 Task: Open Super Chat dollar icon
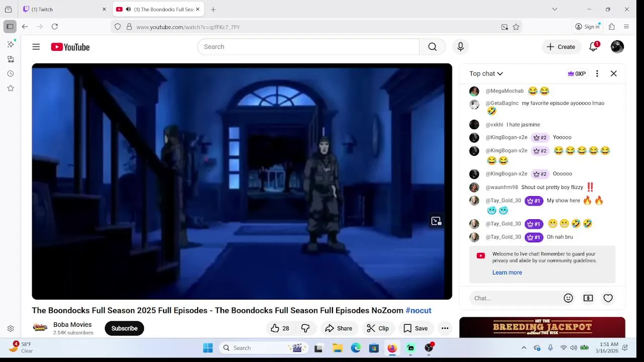click(x=588, y=298)
